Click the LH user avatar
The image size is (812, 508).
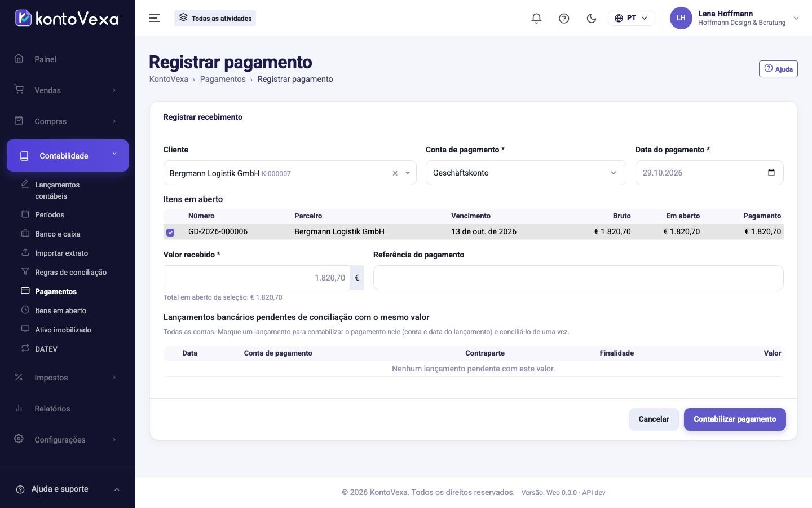(681, 18)
